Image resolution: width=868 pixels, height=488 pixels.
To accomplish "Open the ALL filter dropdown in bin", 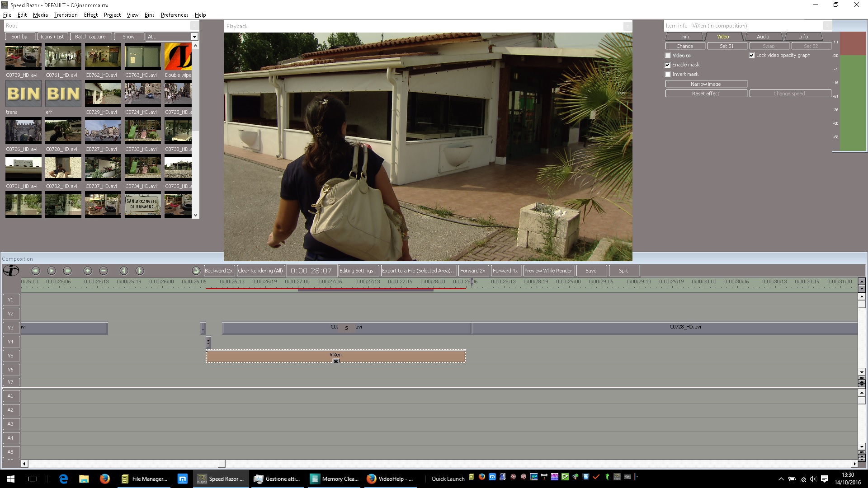I will [194, 37].
